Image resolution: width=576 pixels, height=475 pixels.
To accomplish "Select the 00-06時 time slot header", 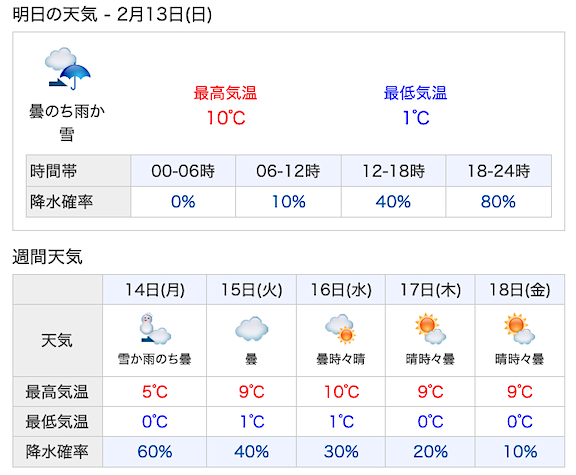I will coord(183,171).
